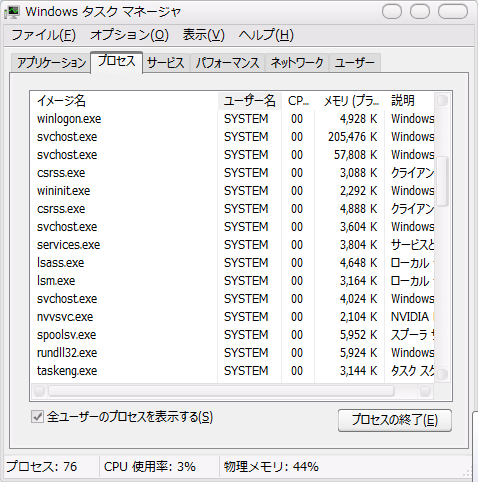This screenshot has height=482, width=478.
Task: Click the プロセスの終了(E) button
Action: coord(395,420)
